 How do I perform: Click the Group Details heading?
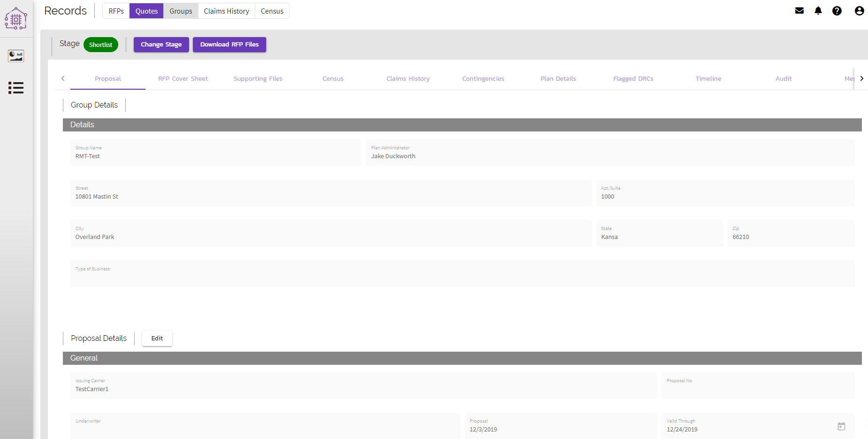click(x=94, y=105)
